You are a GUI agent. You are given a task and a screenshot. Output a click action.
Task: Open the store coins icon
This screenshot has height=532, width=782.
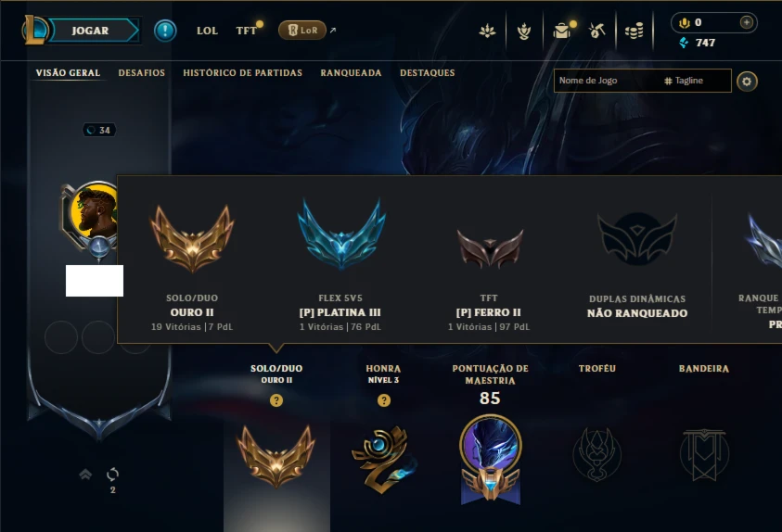(634, 31)
